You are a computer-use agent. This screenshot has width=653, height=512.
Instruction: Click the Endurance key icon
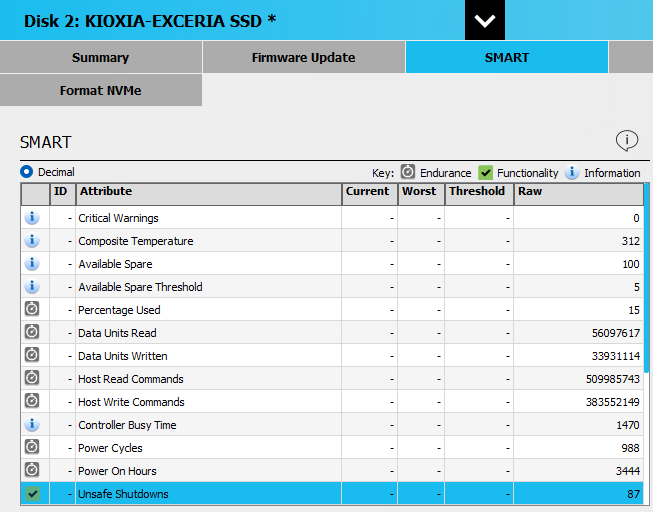click(x=408, y=172)
